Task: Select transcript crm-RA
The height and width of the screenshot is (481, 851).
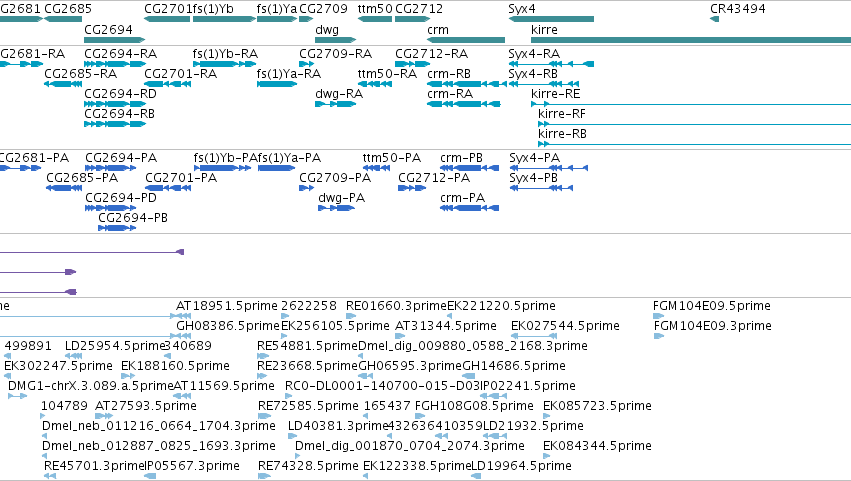Action: [x=450, y=94]
